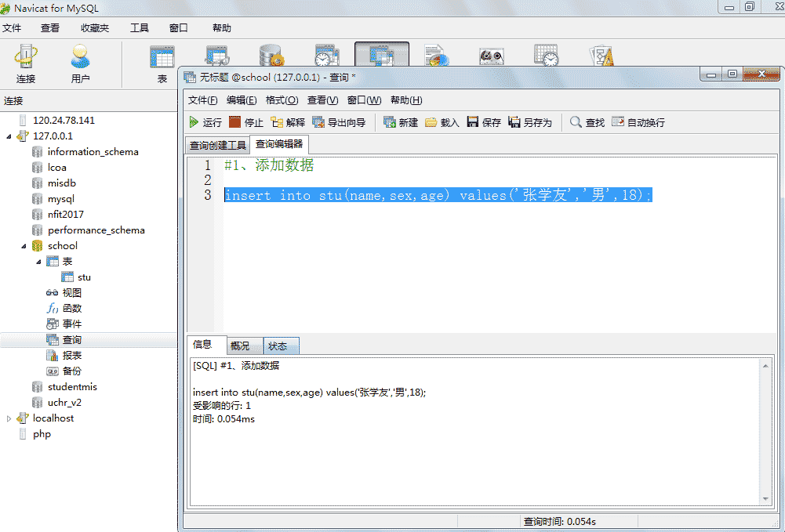Create new query with 新建
Image resolution: width=785 pixels, height=532 pixels.
click(x=401, y=122)
